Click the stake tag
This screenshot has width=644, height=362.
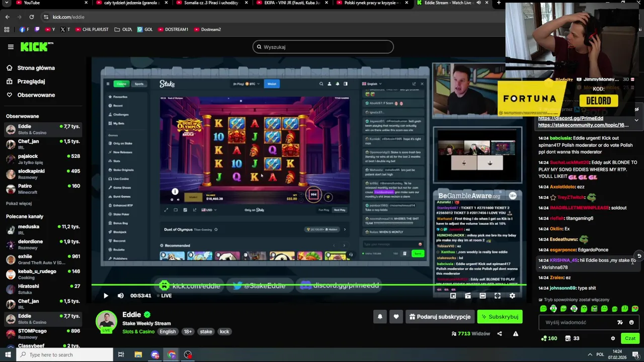point(206,332)
